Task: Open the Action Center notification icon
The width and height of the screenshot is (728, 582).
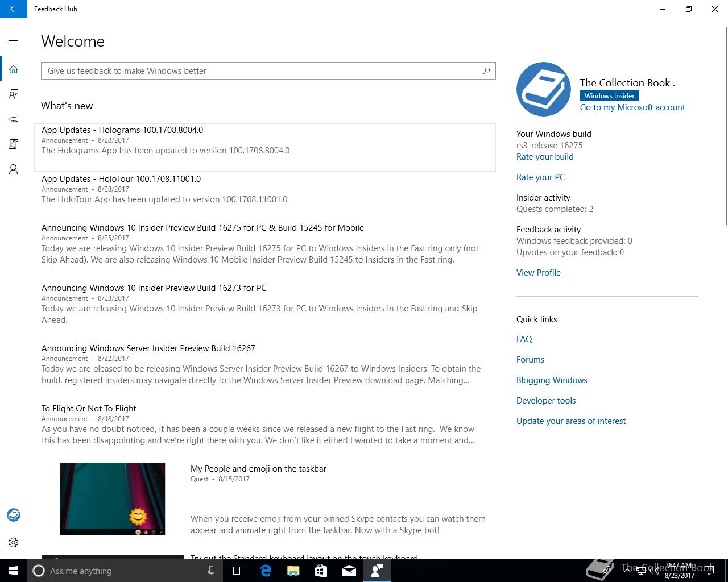Action: click(710, 571)
